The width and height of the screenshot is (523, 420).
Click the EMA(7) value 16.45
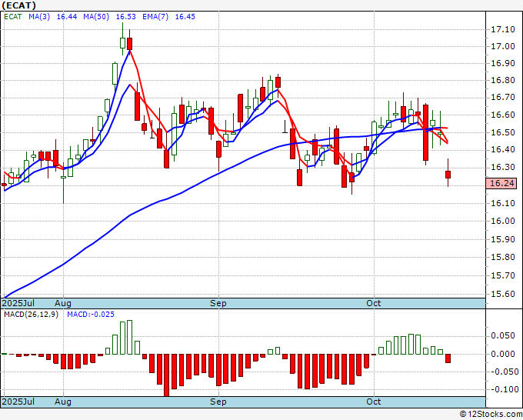pyautogui.click(x=185, y=17)
